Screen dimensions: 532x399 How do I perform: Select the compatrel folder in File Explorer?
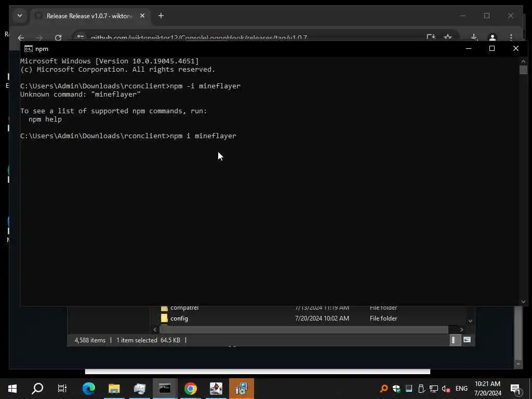point(184,308)
